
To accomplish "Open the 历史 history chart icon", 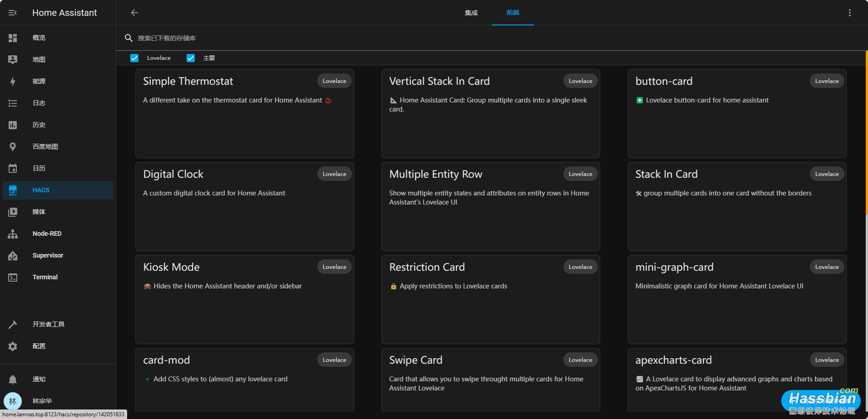I will [x=13, y=125].
